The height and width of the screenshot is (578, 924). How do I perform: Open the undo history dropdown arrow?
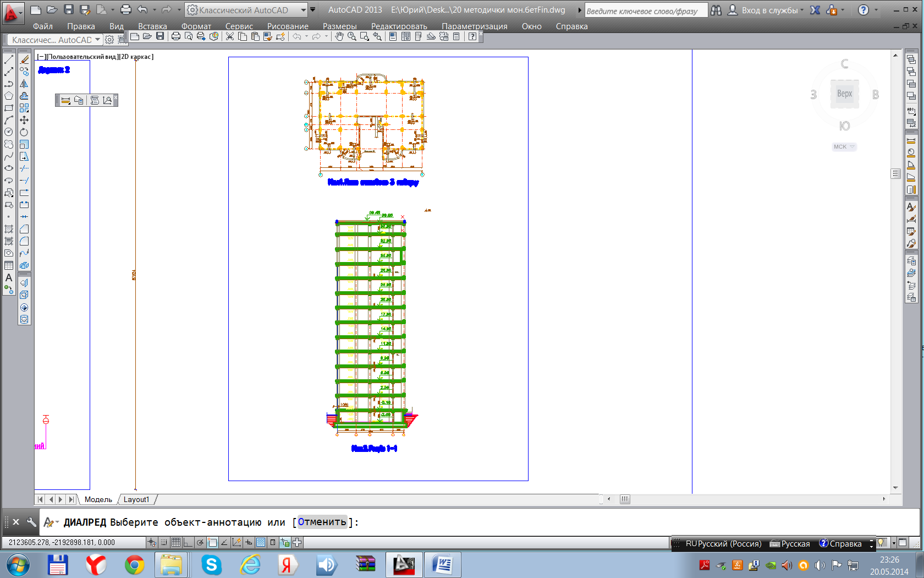(x=154, y=10)
